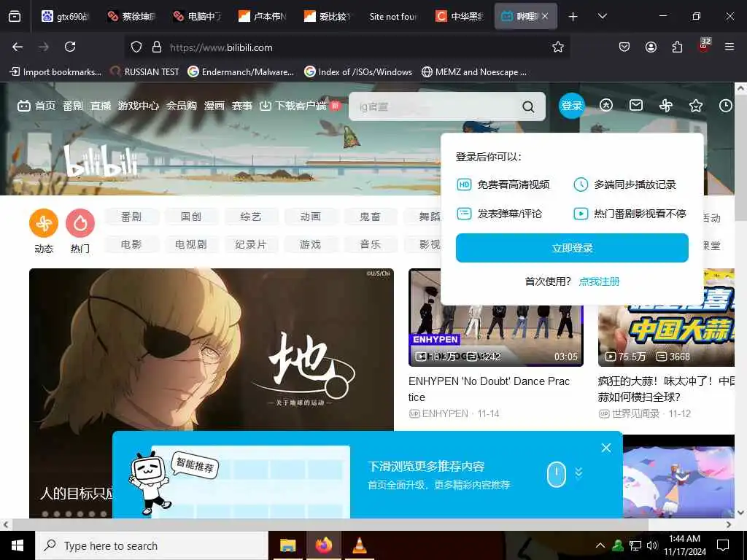Close the active bilibili tab

point(545,16)
